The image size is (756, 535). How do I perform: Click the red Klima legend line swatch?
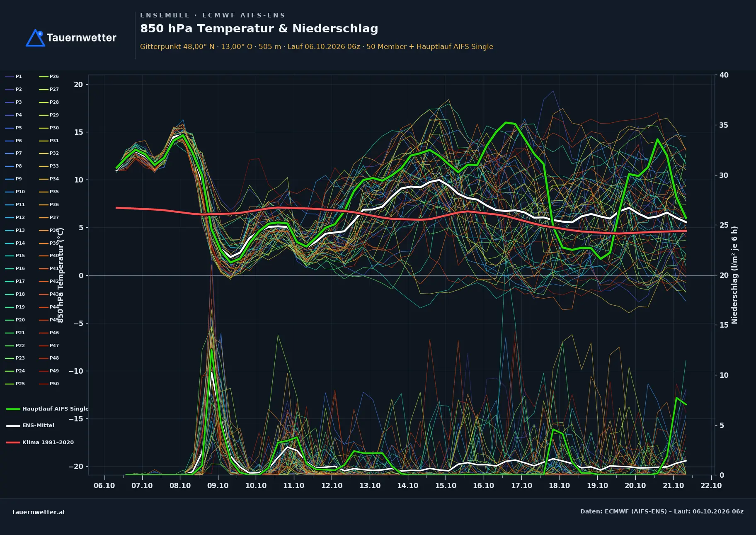click(x=13, y=443)
